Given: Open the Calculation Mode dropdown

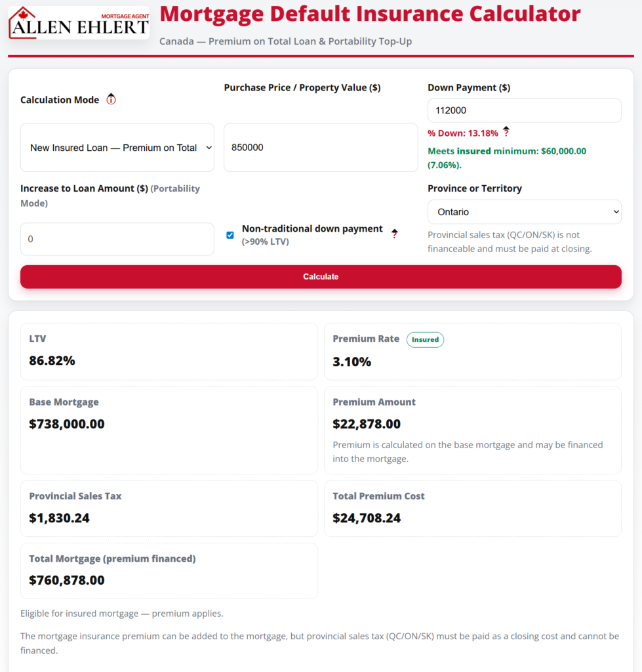Looking at the screenshot, I should [117, 148].
